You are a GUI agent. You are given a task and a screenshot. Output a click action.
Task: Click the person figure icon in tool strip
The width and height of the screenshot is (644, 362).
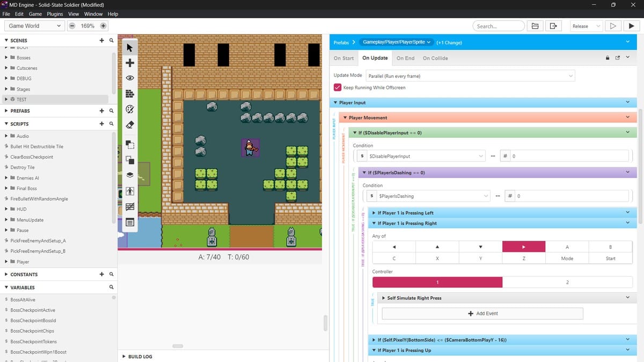(x=129, y=191)
